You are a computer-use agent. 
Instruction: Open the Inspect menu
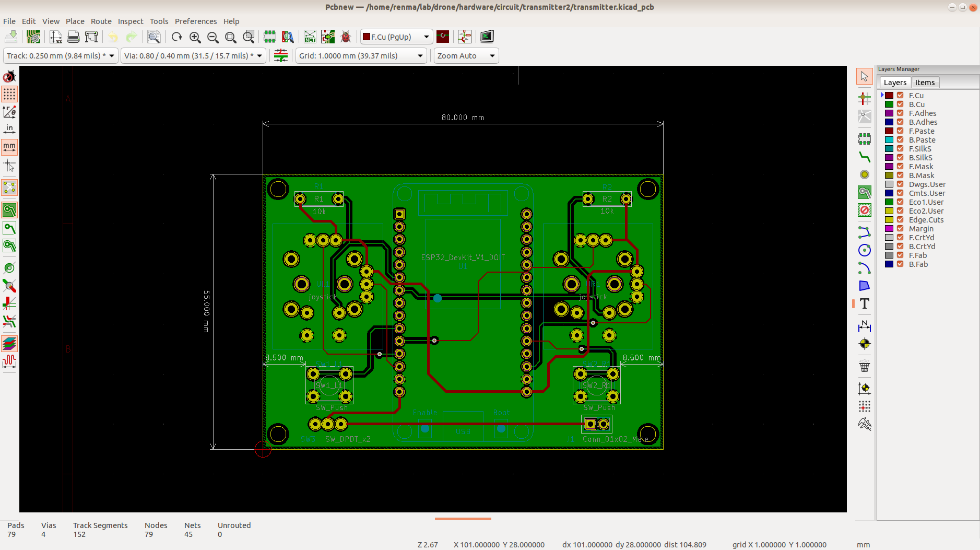click(x=131, y=21)
